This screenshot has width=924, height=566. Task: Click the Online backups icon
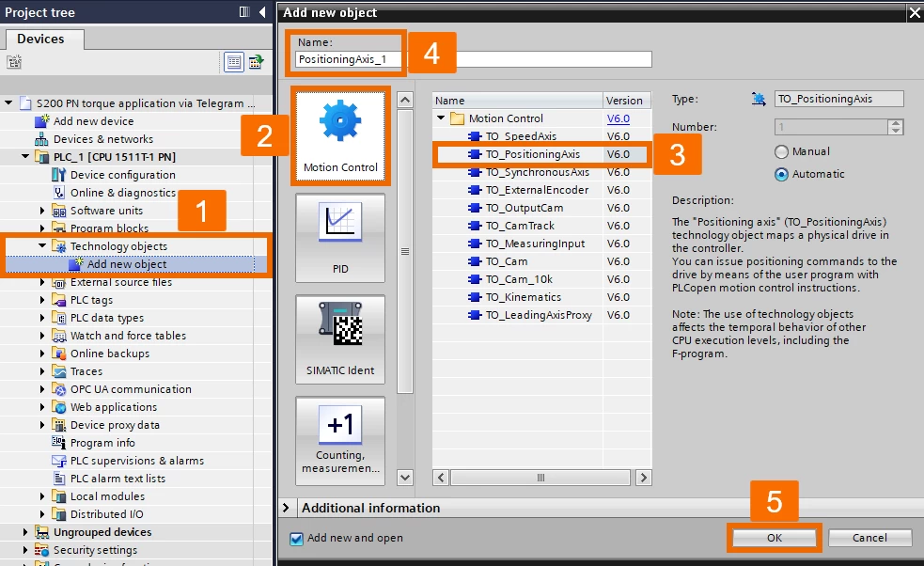tap(58, 354)
